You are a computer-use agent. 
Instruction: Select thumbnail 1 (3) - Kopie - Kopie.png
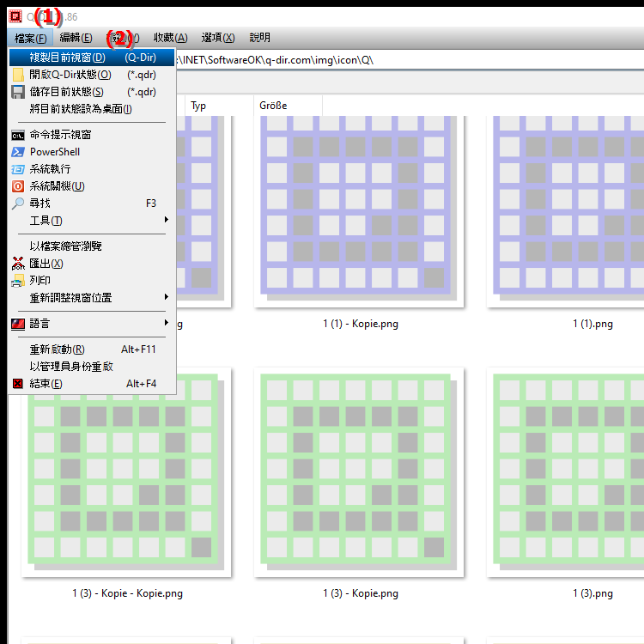tap(126, 472)
